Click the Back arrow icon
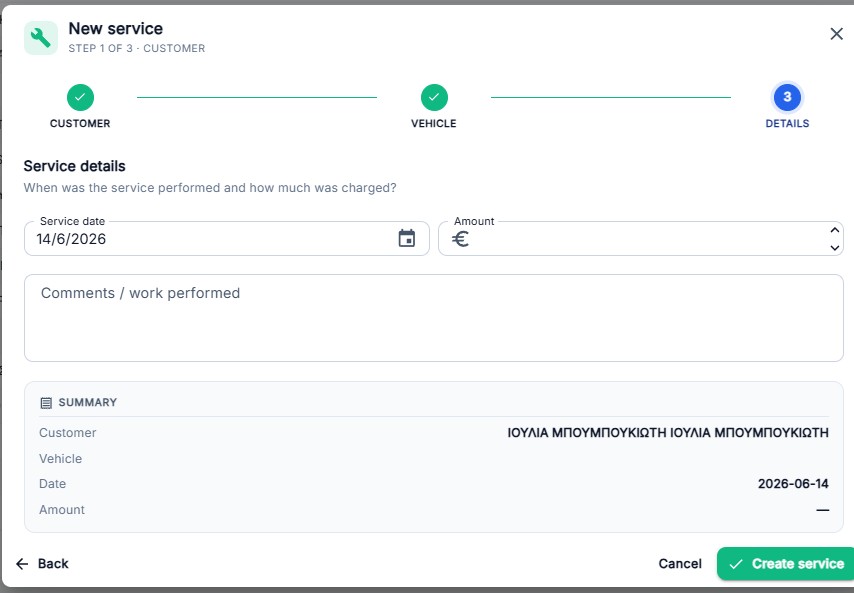This screenshot has height=593, width=854. coord(22,564)
